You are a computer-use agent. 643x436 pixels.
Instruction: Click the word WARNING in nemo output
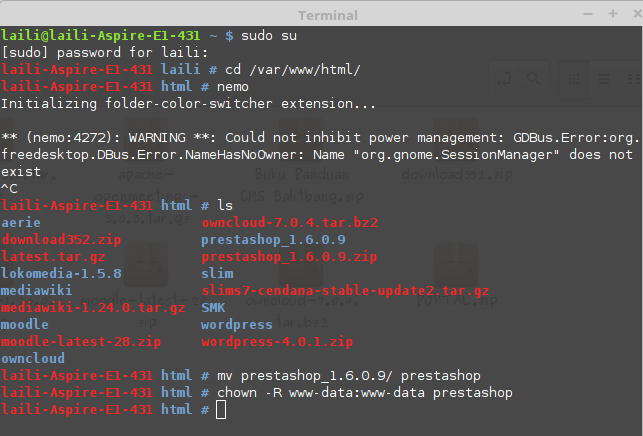coord(157,138)
